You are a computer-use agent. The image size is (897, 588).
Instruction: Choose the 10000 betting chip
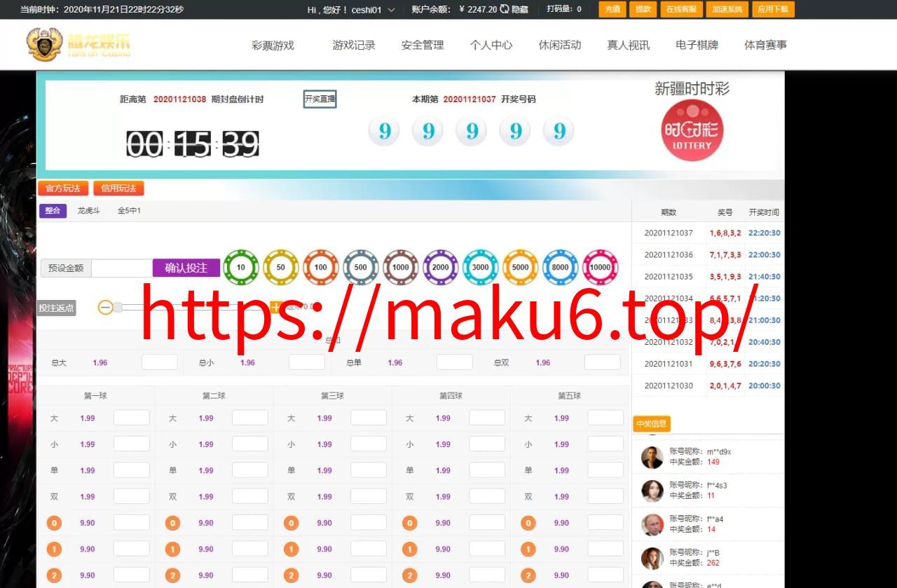pyautogui.click(x=601, y=267)
